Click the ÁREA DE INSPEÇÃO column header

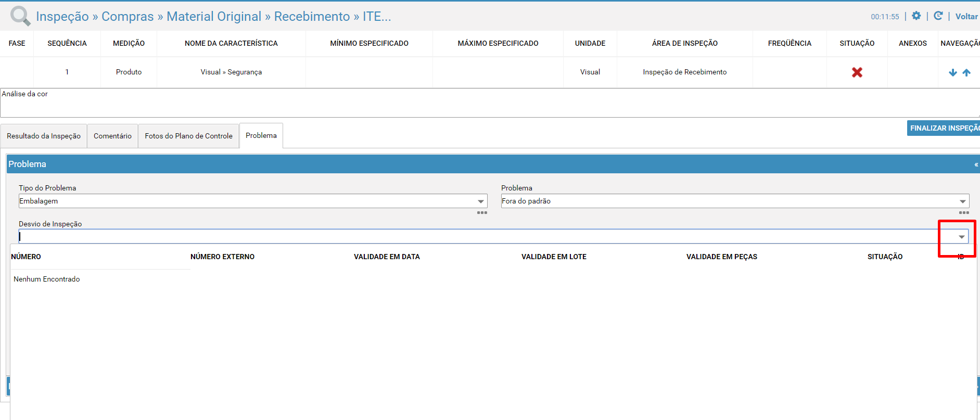point(684,43)
